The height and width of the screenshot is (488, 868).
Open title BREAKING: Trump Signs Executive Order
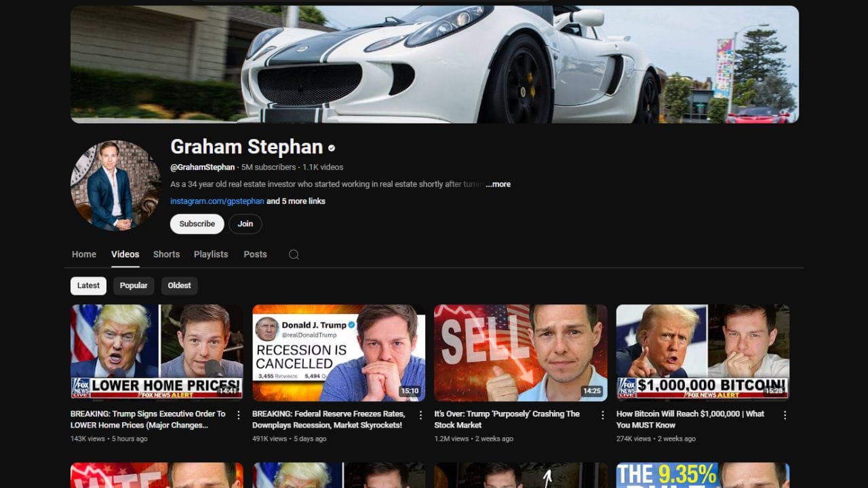(148, 420)
